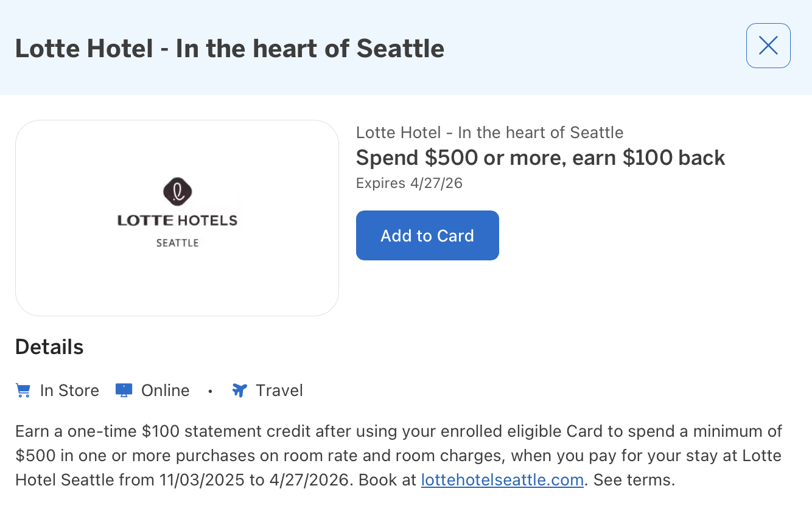Image resolution: width=812 pixels, height=511 pixels.
Task: Click the Spend $500 or more headline
Action: pos(541,158)
